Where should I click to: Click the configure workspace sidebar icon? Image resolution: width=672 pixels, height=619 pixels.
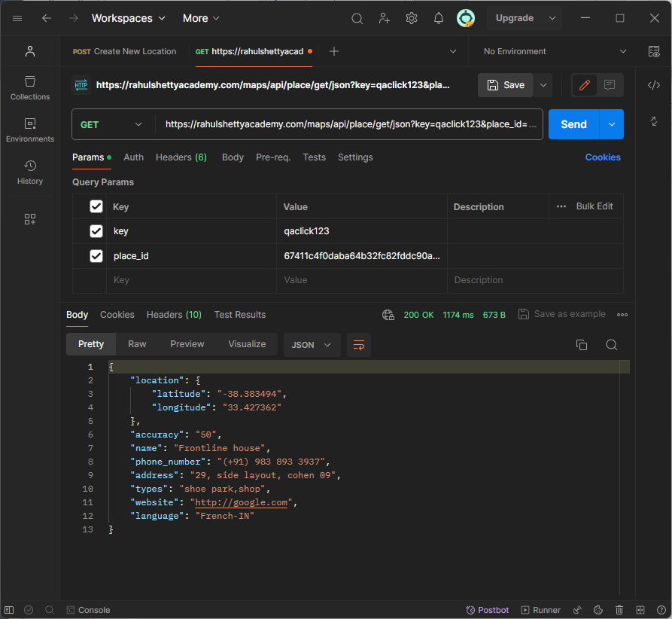point(30,219)
